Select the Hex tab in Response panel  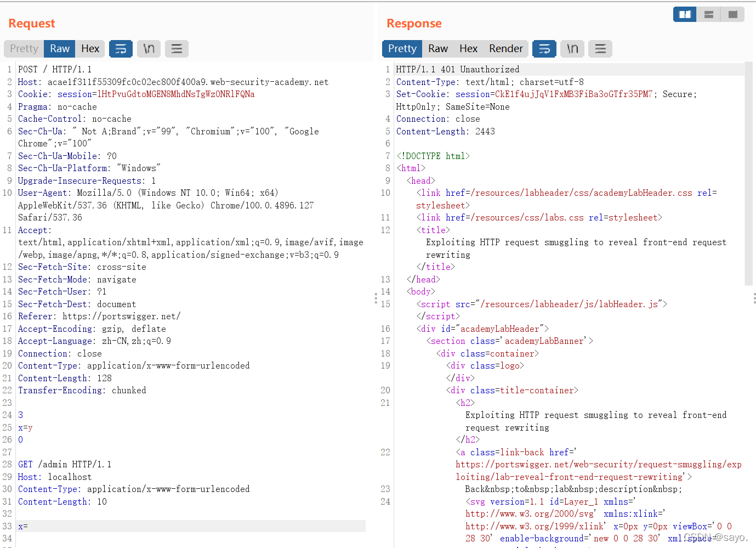pyautogui.click(x=468, y=49)
